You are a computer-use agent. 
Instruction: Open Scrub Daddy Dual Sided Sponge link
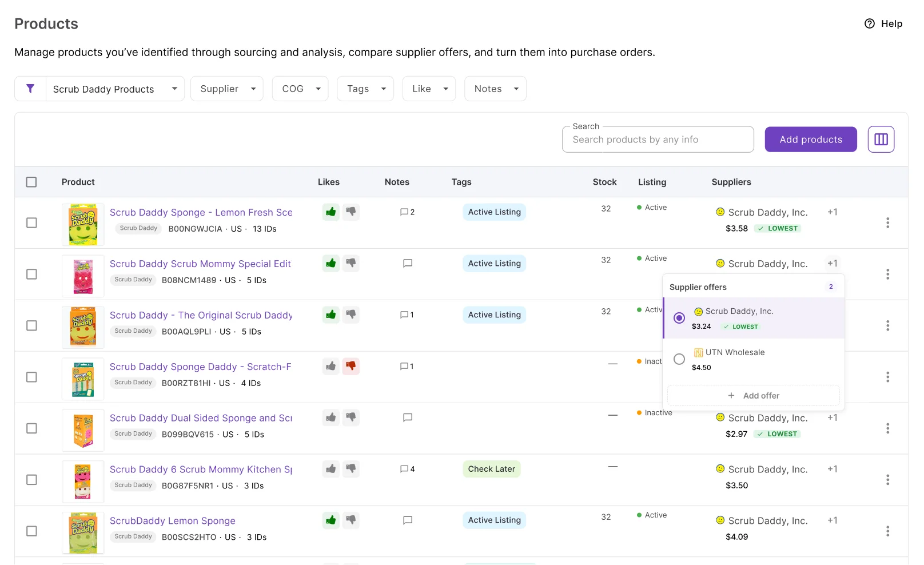point(201,418)
